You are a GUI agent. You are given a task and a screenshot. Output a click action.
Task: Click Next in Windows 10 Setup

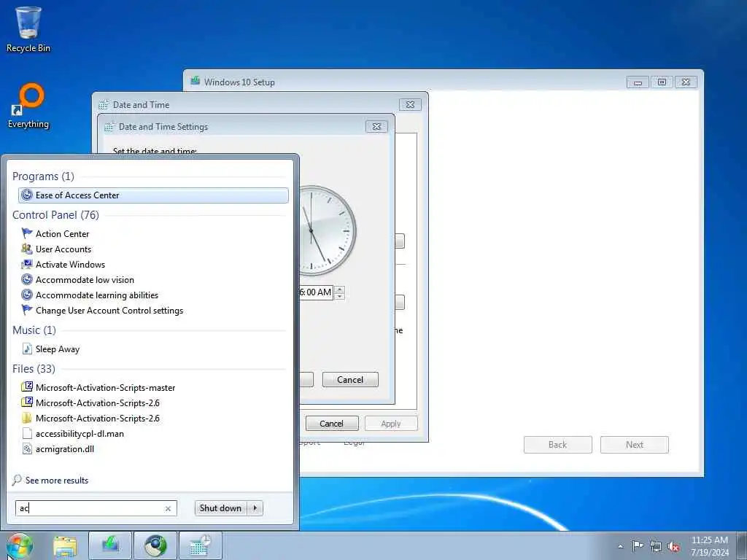pyautogui.click(x=635, y=445)
